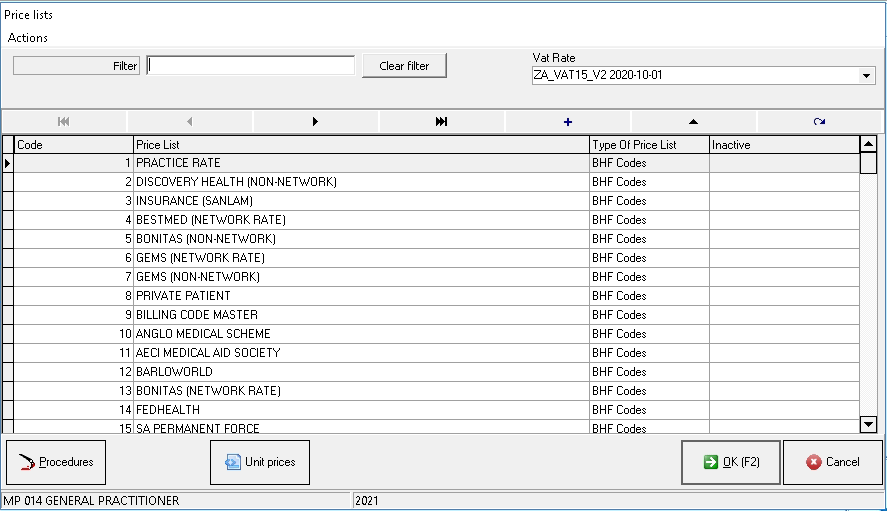The image size is (887, 511).
Task: Cancel the Price lists dialog
Action: point(832,462)
